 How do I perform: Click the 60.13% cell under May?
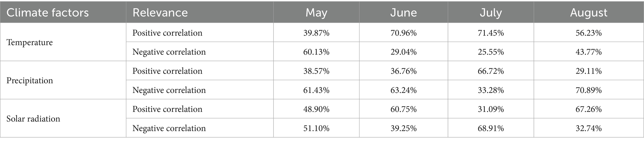(316, 52)
